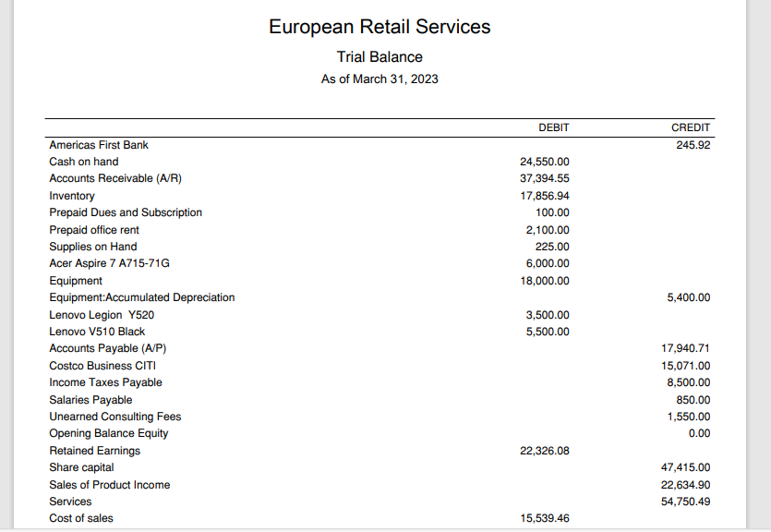The width and height of the screenshot is (771, 532).
Task: Open the Americas First Bank account row
Action: pyautogui.click(x=379, y=145)
